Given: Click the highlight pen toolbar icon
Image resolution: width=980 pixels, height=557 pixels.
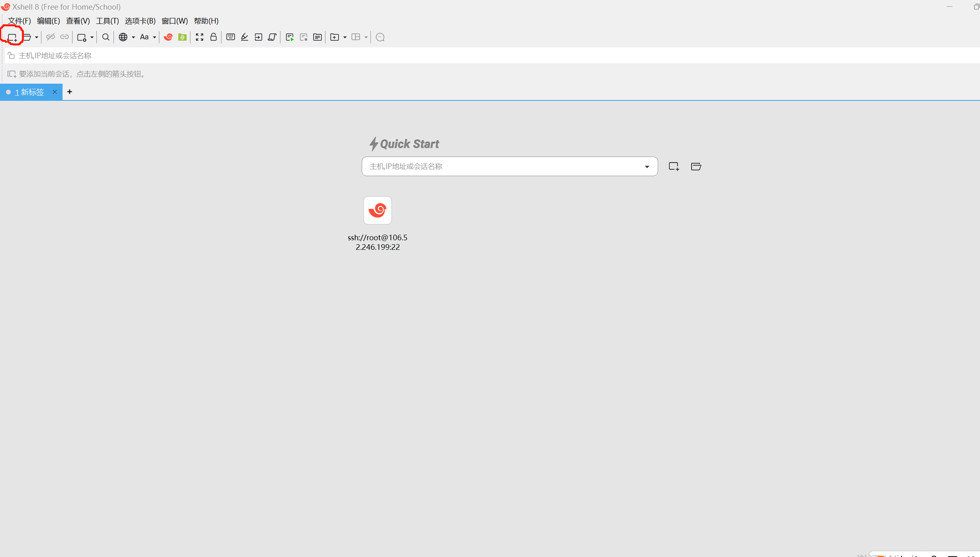Looking at the screenshot, I should pyautogui.click(x=245, y=37).
